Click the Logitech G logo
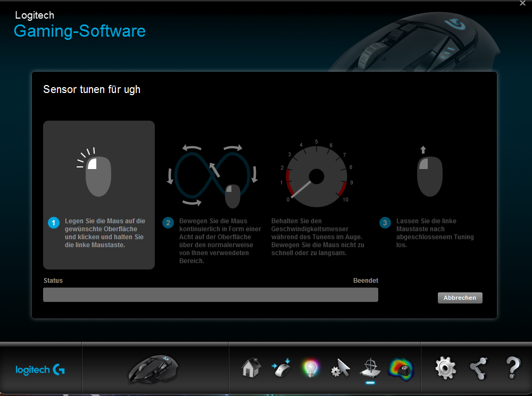The image size is (532, 396). click(x=40, y=369)
